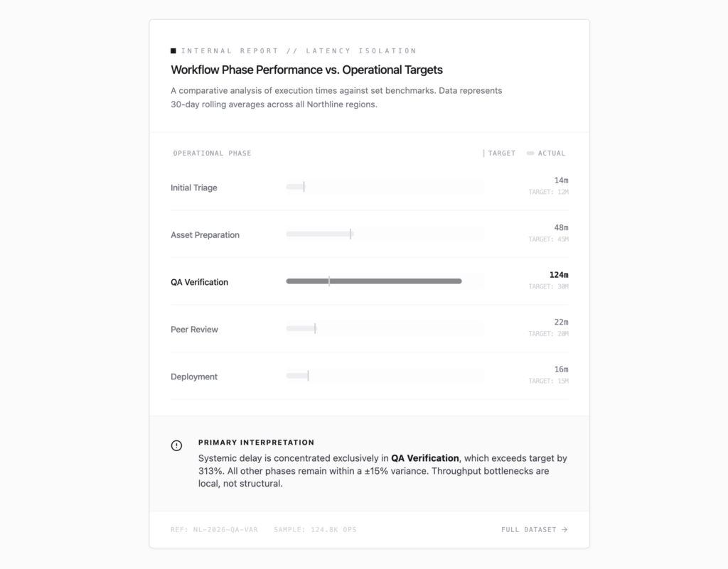Image resolution: width=728 pixels, height=569 pixels.
Task: Select the Asset Preparation phase label
Action: (x=205, y=235)
